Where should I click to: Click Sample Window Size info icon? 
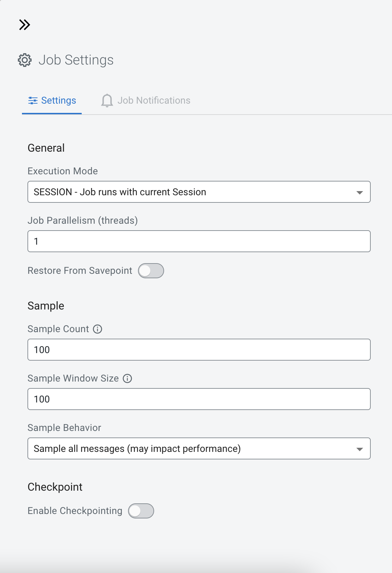click(x=127, y=378)
